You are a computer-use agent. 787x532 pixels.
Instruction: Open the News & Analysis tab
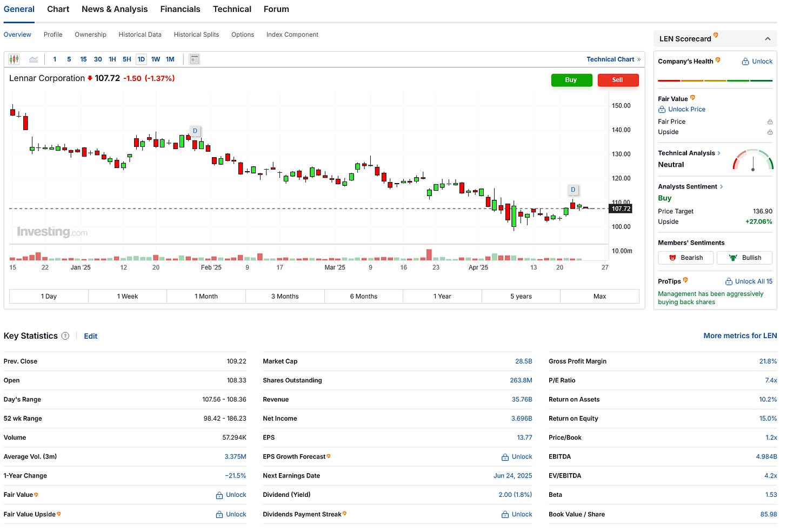[115, 9]
